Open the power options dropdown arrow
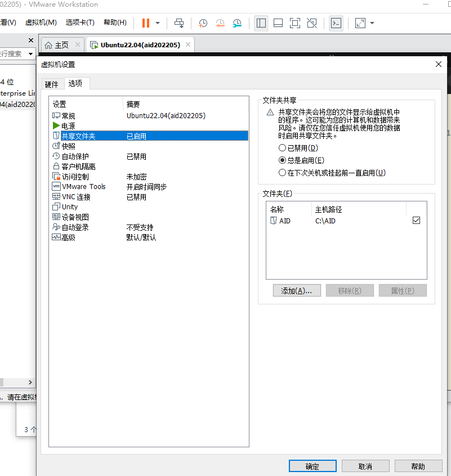The image size is (451, 476). (x=158, y=23)
